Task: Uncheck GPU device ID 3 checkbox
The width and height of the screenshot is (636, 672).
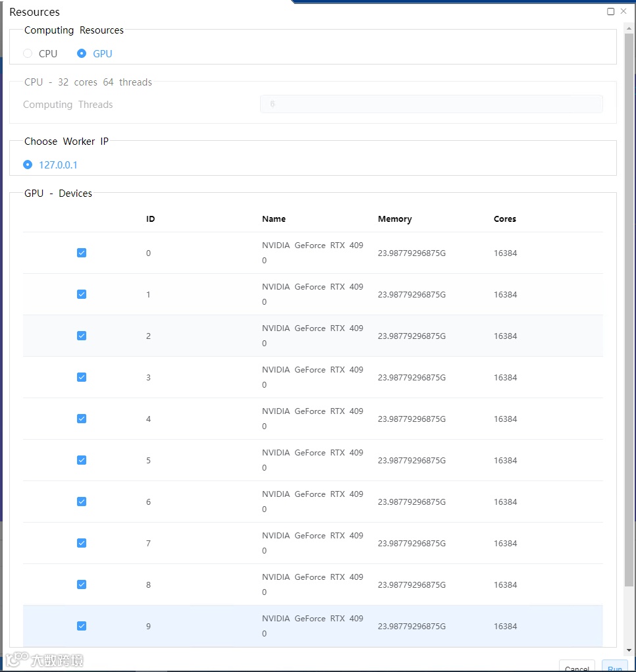Action: [82, 377]
